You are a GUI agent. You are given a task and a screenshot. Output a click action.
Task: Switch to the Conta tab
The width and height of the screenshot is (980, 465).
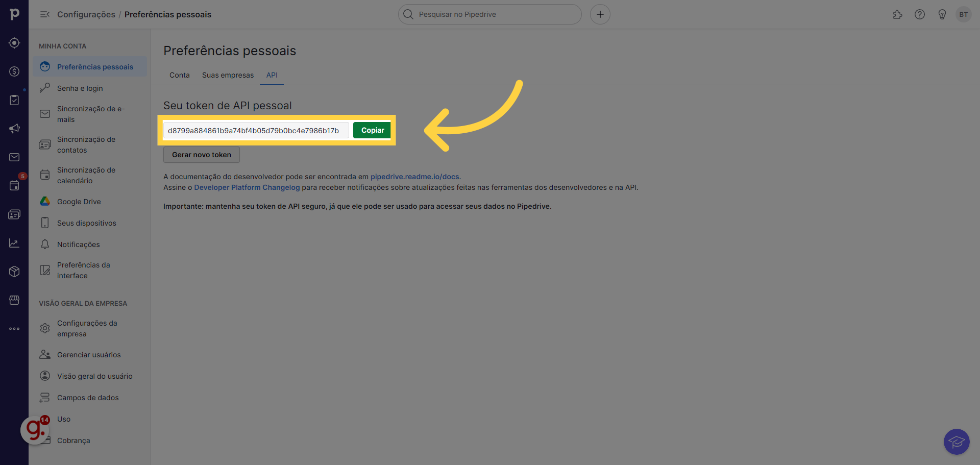point(180,75)
